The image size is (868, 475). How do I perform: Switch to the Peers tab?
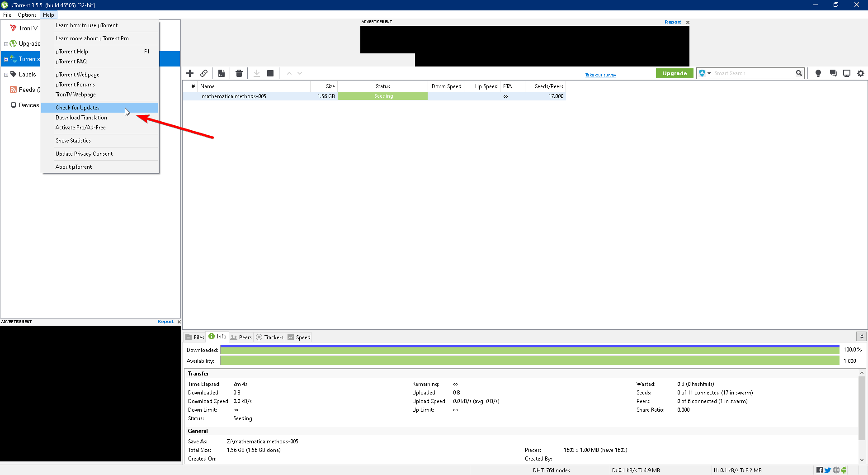pyautogui.click(x=241, y=337)
